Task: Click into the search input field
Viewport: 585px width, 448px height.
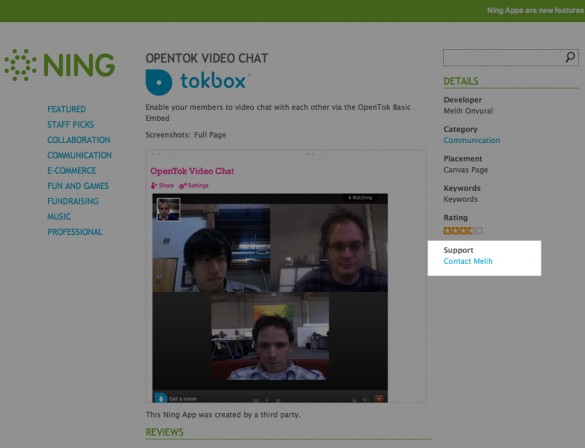Action: 503,57
